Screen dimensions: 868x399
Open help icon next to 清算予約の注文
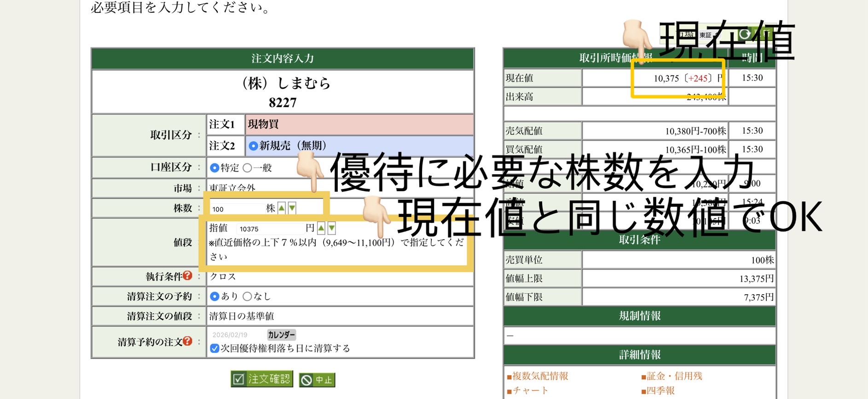tap(187, 341)
